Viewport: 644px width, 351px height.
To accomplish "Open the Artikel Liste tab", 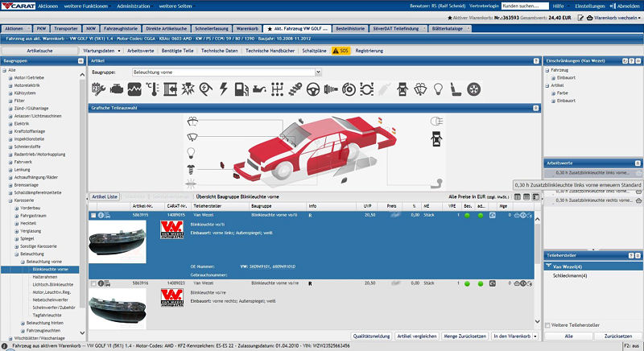I will (105, 196).
